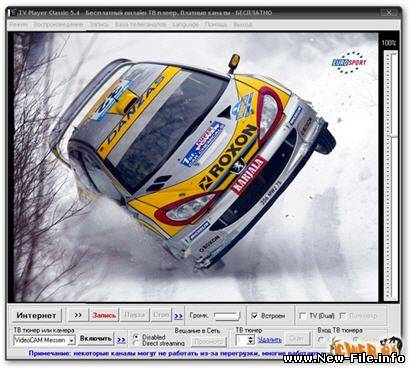Click the Eurosport video display area

[196, 167]
